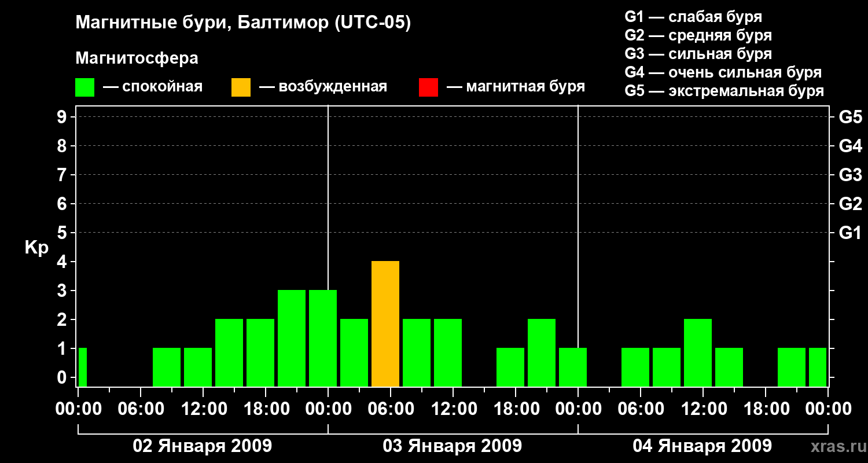Click the 'G2' label on right axis
The height and width of the screenshot is (463, 868).
point(850,204)
